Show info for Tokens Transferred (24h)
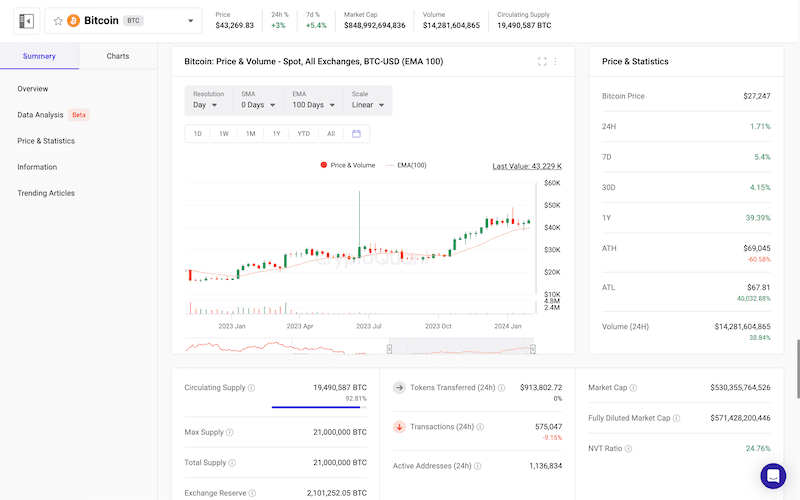Viewport: 800px width, 500px height. tap(502, 388)
